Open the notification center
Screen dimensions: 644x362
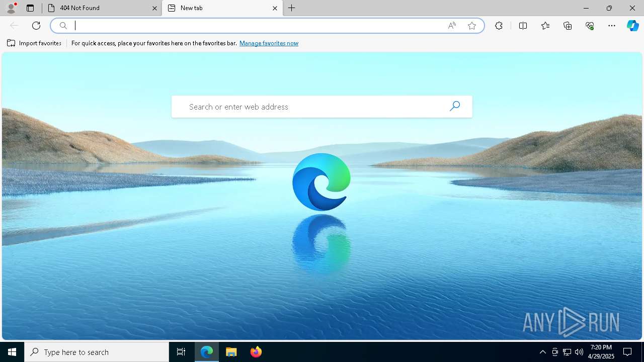tap(627, 352)
